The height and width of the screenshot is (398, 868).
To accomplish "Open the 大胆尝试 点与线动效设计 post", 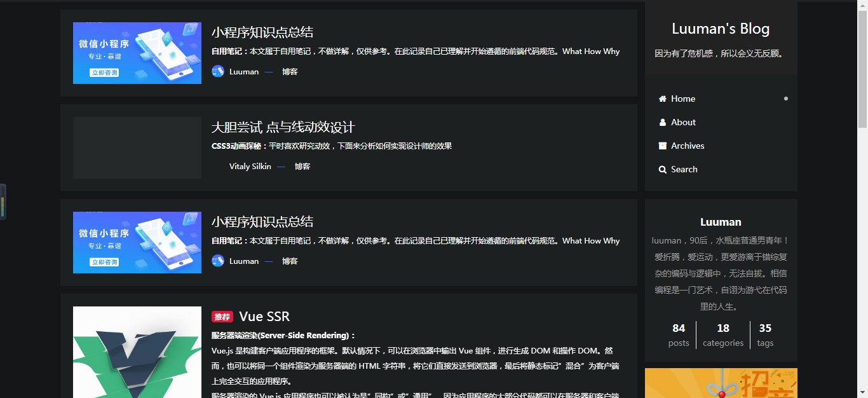I will pos(283,127).
